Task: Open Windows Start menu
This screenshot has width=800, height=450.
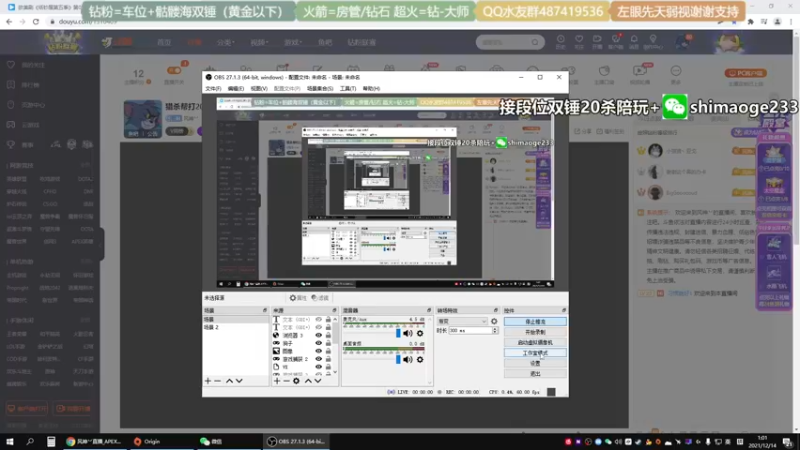Action: [x=10, y=442]
